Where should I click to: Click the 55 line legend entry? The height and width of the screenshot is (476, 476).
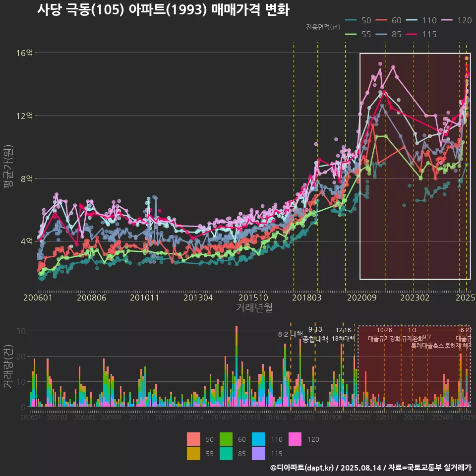(x=358, y=34)
